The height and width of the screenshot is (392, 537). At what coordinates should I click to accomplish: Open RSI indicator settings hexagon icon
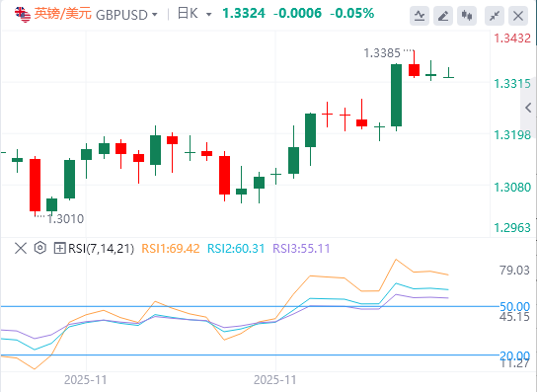tap(40, 248)
